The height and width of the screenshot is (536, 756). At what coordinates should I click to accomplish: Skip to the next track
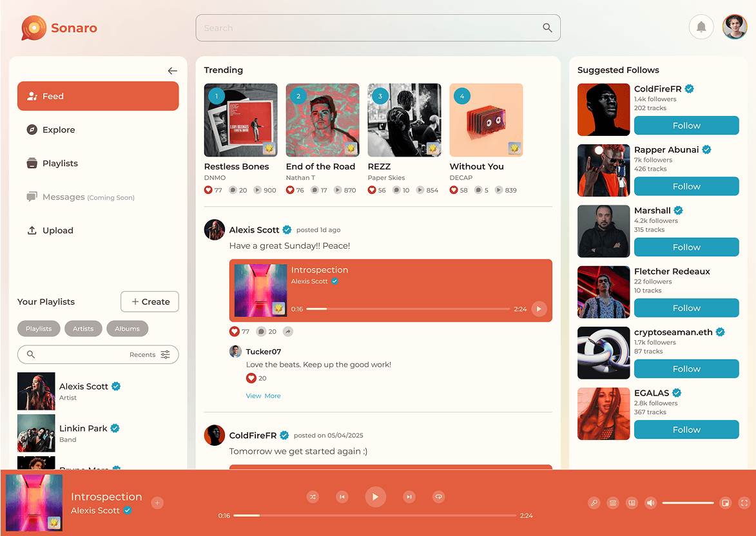(409, 497)
